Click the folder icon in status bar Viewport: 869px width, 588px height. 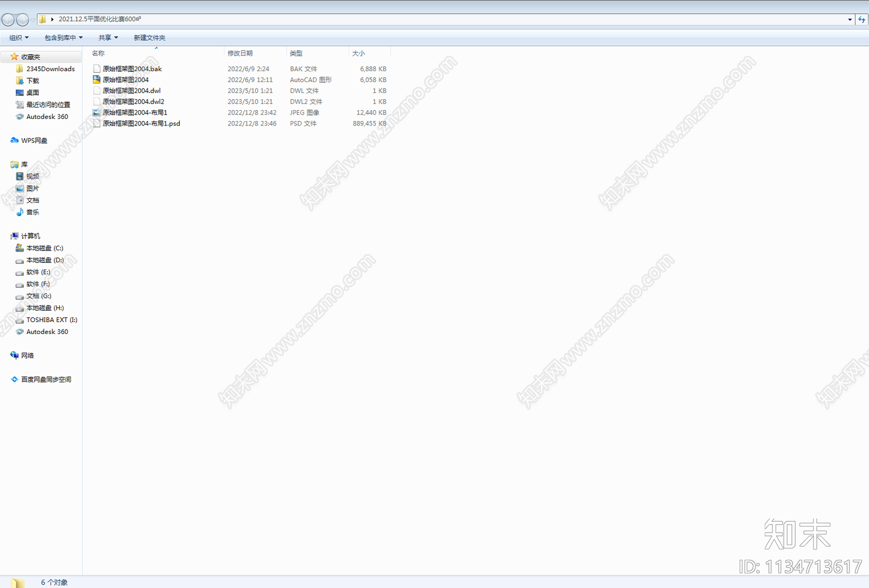pyautogui.click(x=17, y=582)
